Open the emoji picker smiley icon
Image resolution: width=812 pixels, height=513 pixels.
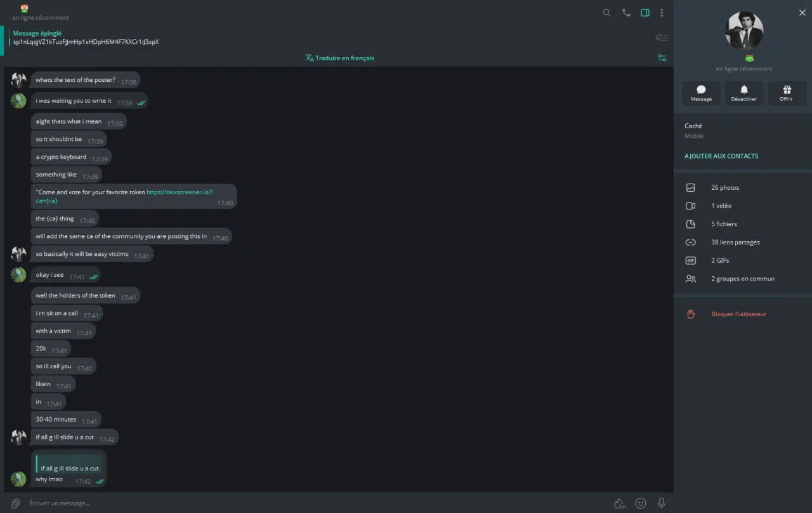(641, 503)
